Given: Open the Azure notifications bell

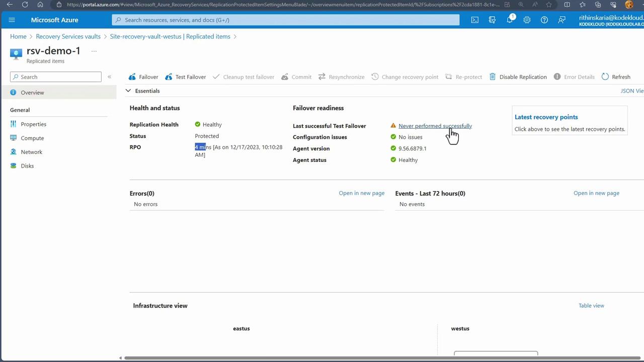Looking at the screenshot, I should pyautogui.click(x=510, y=20).
